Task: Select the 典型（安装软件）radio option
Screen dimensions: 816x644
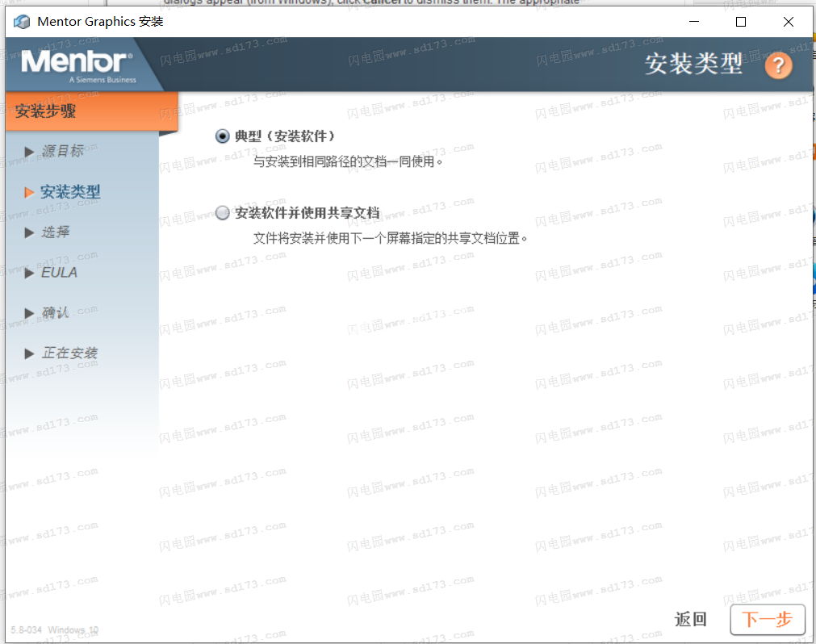Action: tap(223, 136)
